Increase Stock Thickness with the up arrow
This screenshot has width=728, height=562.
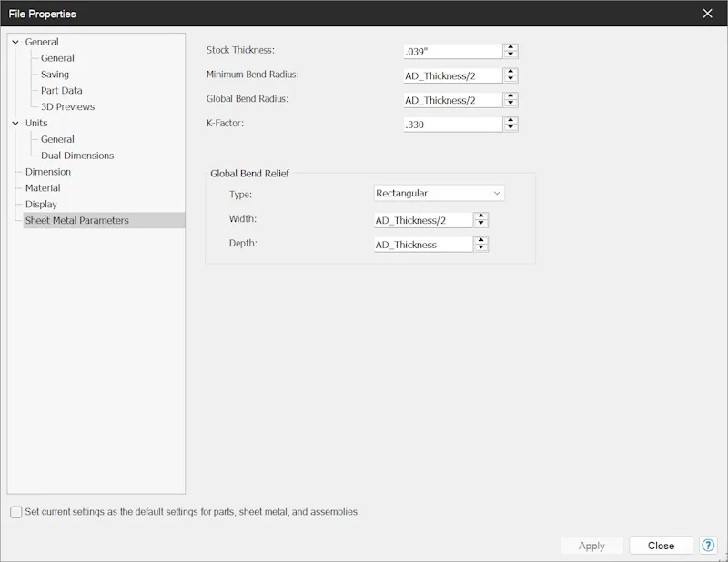(x=511, y=47)
